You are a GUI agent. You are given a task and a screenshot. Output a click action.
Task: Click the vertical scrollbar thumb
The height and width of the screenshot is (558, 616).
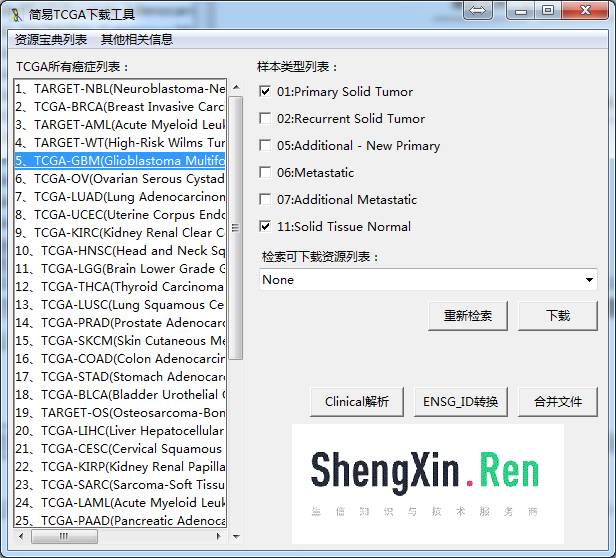[x=236, y=228]
